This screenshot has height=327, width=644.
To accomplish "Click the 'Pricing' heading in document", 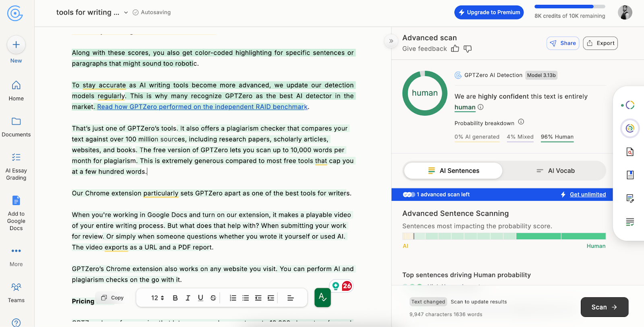I will tap(83, 301).
